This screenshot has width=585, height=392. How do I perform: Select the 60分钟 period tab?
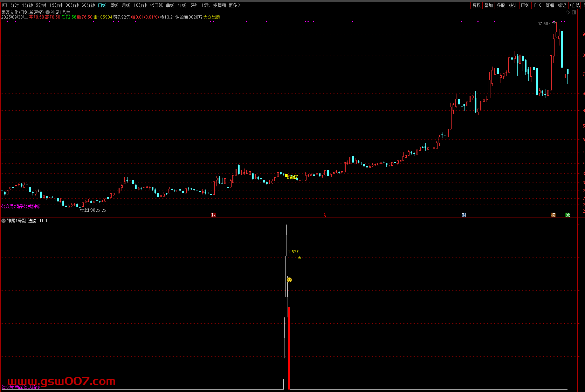click(x=88, y=5)
